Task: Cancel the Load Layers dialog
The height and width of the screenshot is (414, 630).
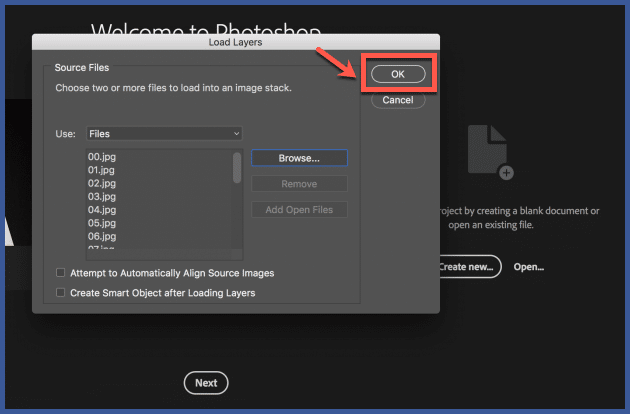Action: [x=398, y=100]
